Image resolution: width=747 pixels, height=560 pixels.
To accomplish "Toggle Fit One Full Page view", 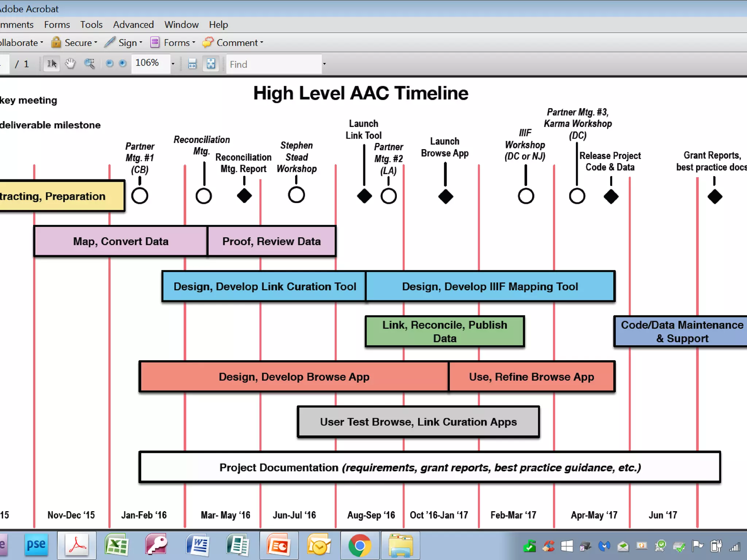I will [211, 64].
